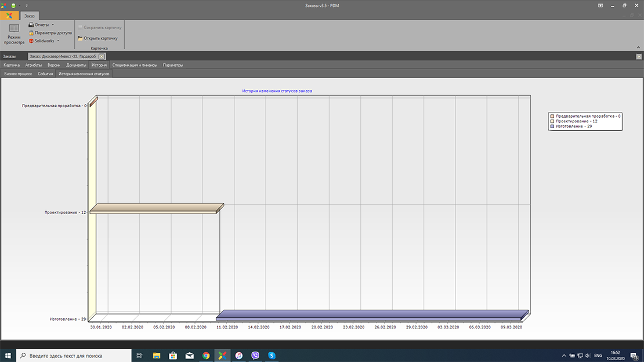Screen dimensions: 644x362
Task: Open File Explorer from the taskbar
Action: [x=157, y=356]
